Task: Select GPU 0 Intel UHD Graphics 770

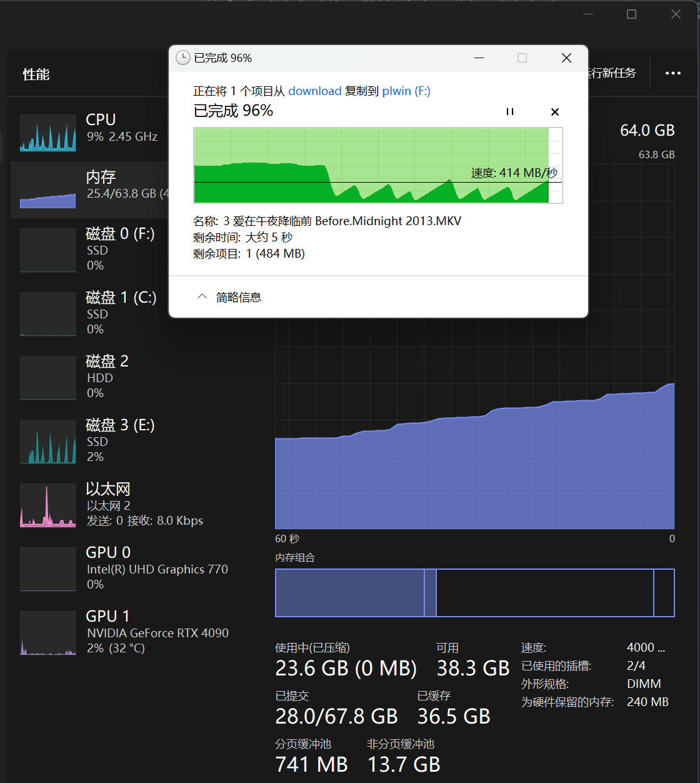Action: [156, 568]
